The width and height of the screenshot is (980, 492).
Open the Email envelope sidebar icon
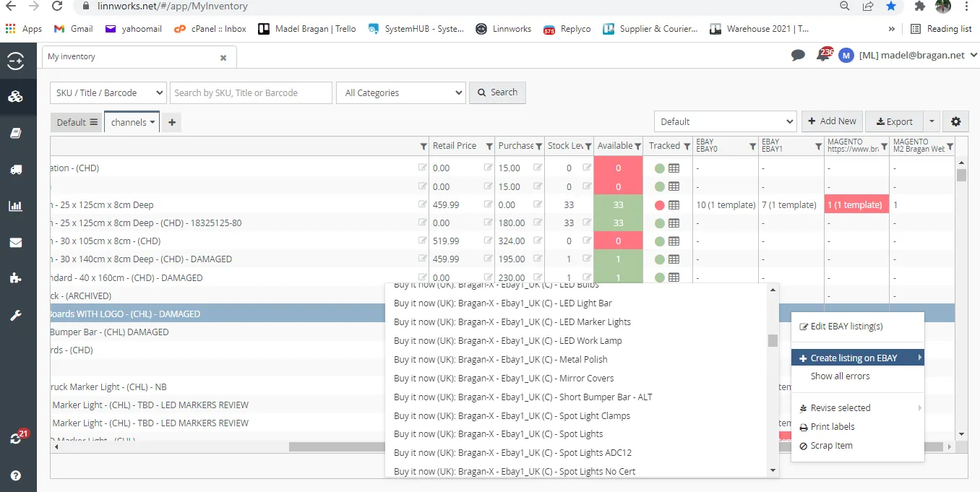point(15,242)
